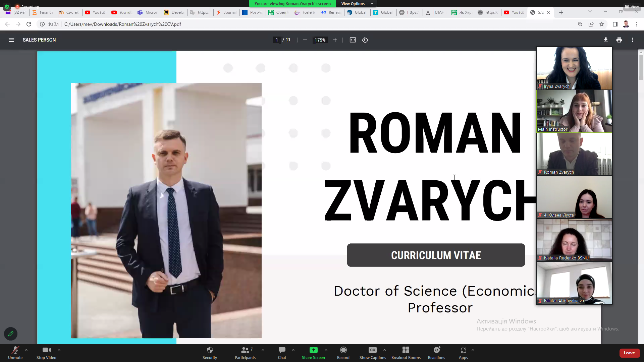The width and height of the screenshot is (644, 362).
Task: Switch to the Forfeit browser tab
Action: point(305,12)
